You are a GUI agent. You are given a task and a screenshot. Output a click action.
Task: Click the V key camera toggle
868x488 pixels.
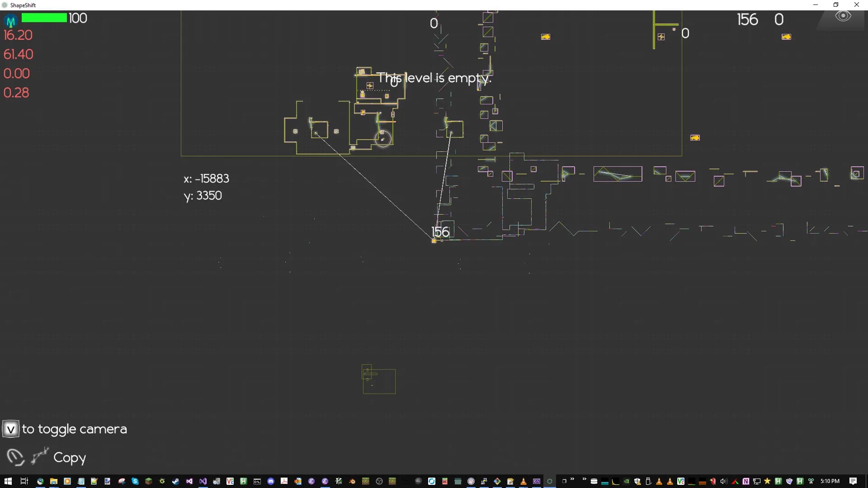[10, 429]
